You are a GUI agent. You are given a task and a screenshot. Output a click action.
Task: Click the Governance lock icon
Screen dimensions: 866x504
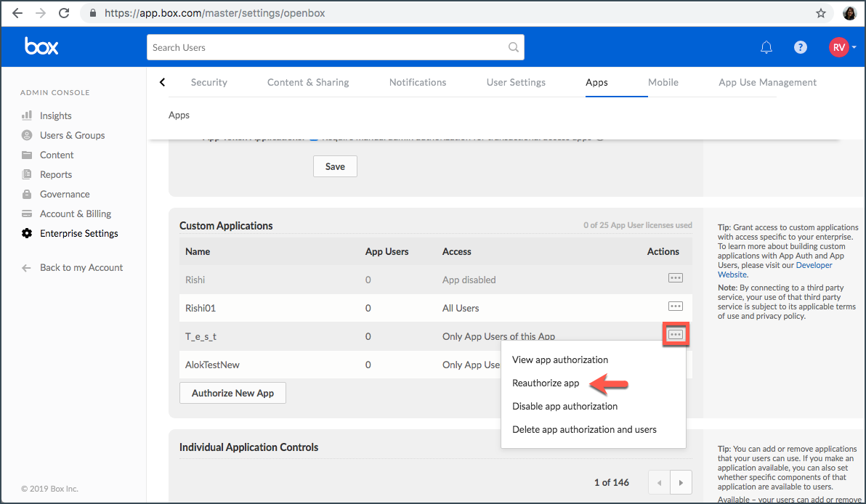[26, 195]
